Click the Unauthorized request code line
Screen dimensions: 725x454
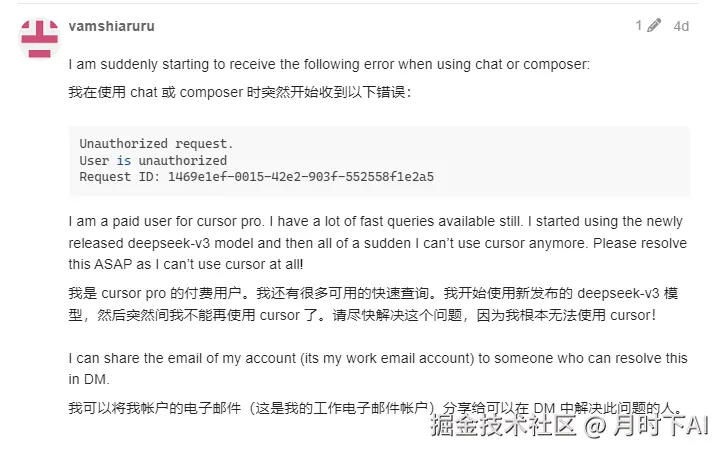(156, 144)
